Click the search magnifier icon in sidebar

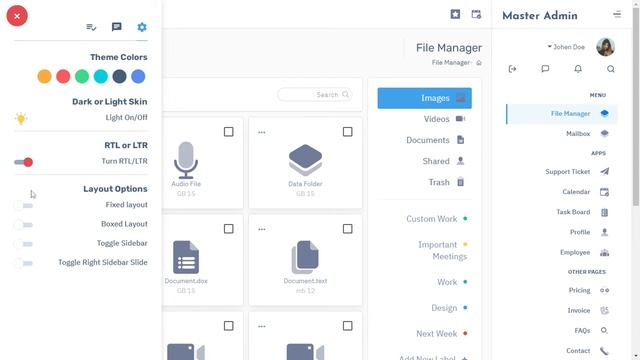(611, 69)
